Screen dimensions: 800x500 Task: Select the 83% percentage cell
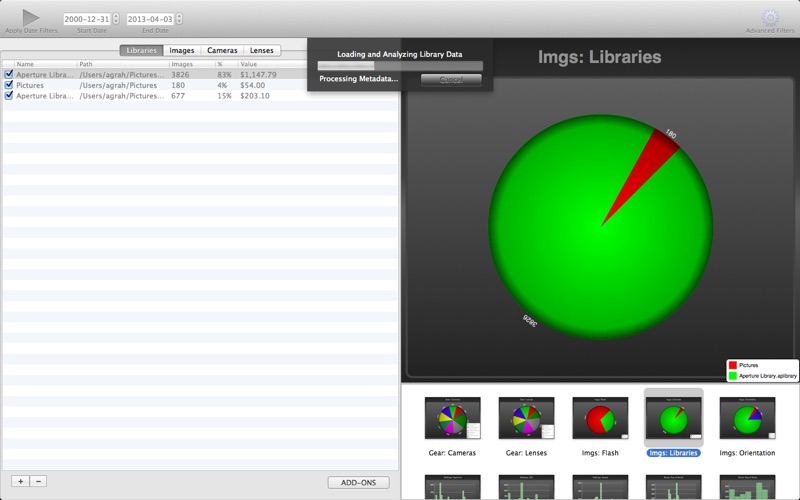click(x=224, y=74)
